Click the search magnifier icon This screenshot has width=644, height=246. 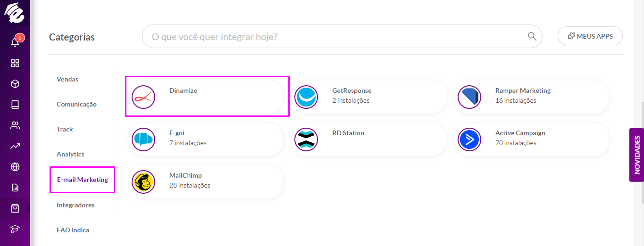point(532,36)
